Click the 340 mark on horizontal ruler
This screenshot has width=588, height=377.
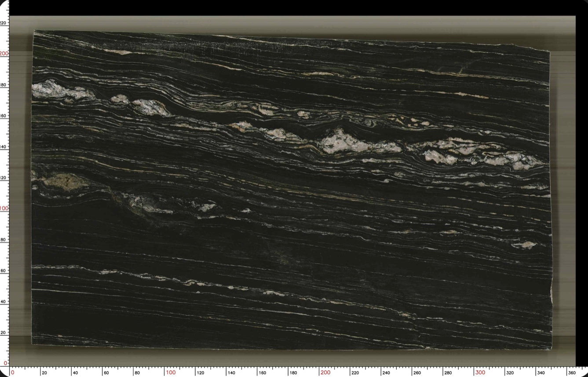pyautogui.click(x=541, y=373)
